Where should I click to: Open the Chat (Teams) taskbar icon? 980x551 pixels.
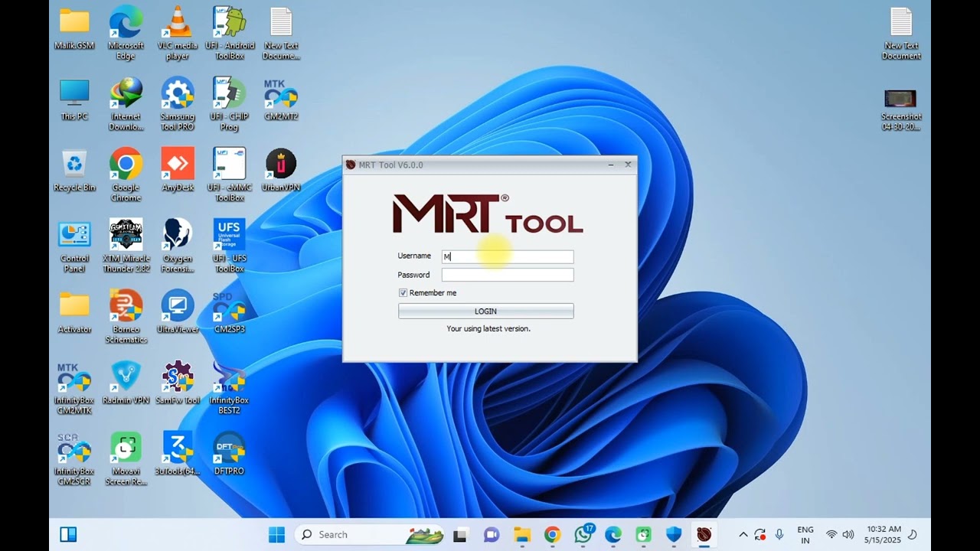492,534
